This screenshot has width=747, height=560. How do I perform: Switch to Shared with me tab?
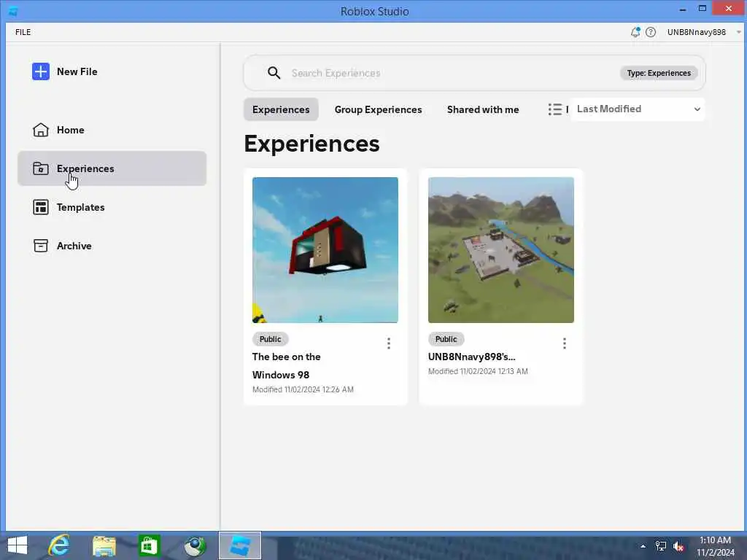pyautogui.click(x=483, y=109)
